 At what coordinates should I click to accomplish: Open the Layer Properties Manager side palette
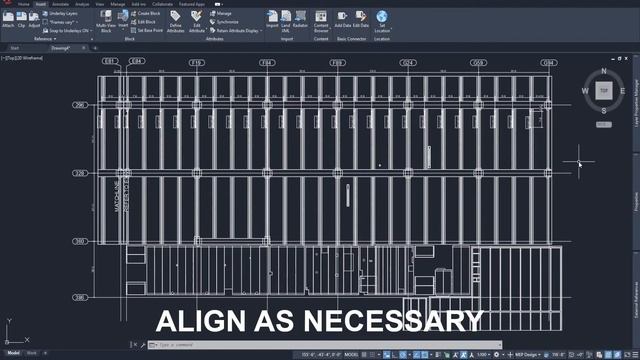636,103
